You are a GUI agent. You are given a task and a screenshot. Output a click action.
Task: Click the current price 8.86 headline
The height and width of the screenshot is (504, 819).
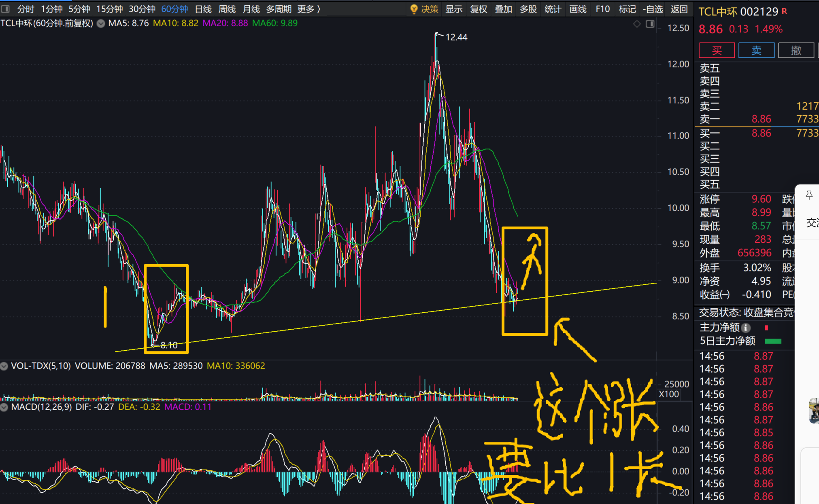[x=711, y=29]
